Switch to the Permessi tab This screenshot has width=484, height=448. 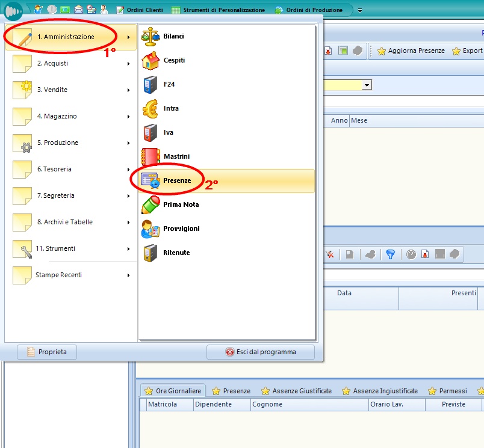[x=447, y=391]
